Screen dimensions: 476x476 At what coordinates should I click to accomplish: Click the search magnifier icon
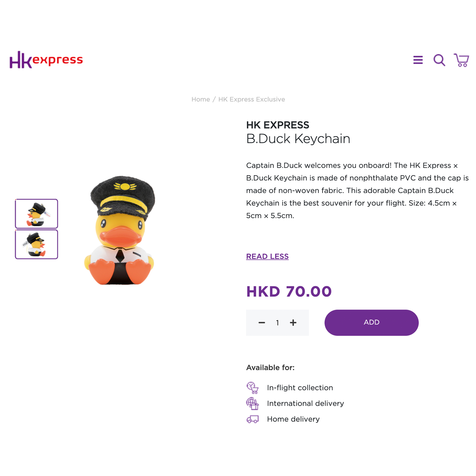coord(439,60)
